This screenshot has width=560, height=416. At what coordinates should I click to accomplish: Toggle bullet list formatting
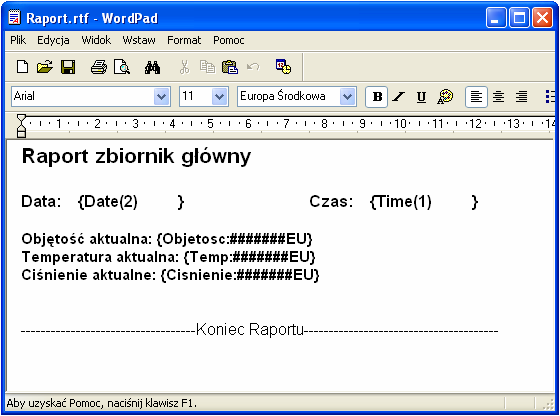point(550,97)
